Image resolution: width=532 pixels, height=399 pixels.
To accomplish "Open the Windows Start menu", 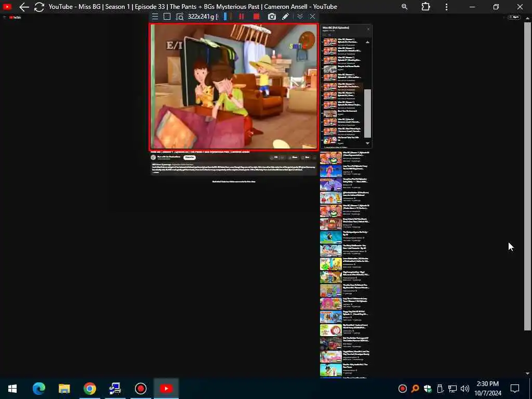I will pyautogui.click(x=12, y=389).
